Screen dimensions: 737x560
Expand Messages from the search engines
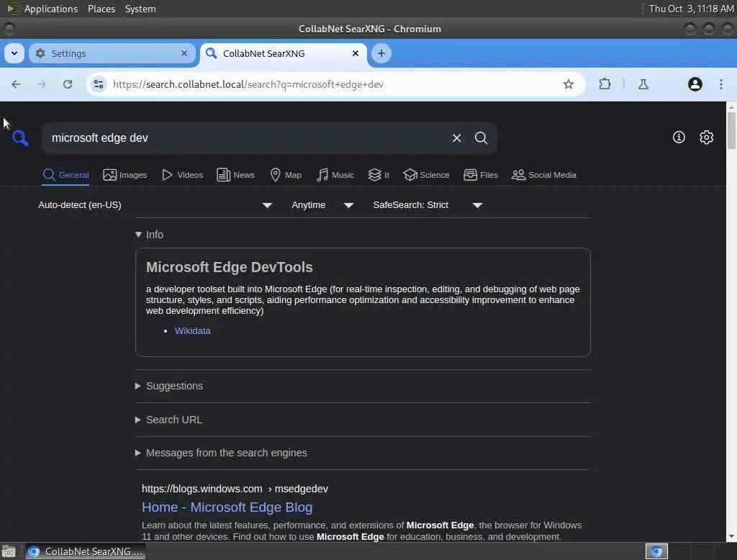222,453
